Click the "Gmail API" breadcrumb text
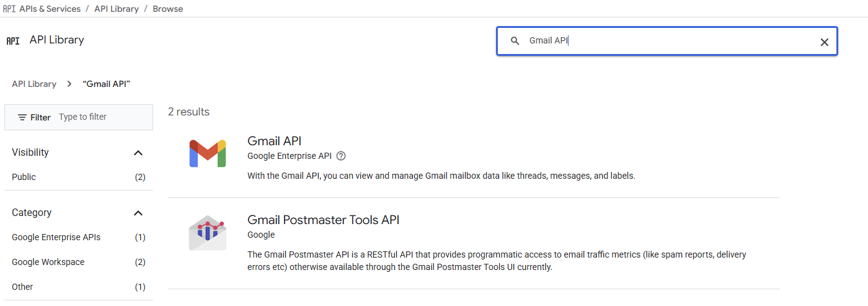 [x=106, y=84]
